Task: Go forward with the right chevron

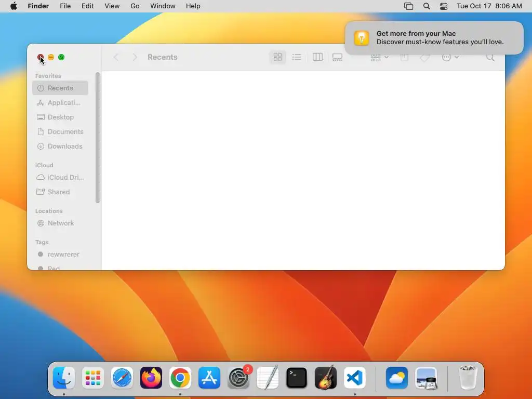Action: pyautogui.click(x=135, y=57)
